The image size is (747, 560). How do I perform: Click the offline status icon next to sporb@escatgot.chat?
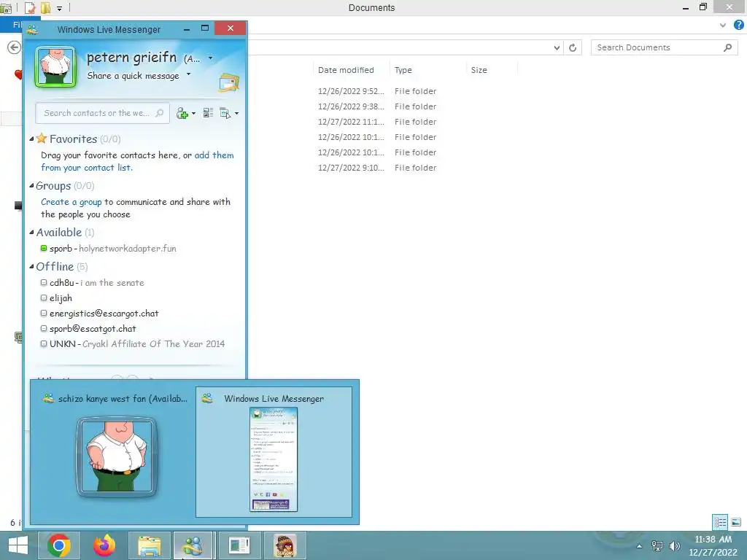(x=44, y=328)
